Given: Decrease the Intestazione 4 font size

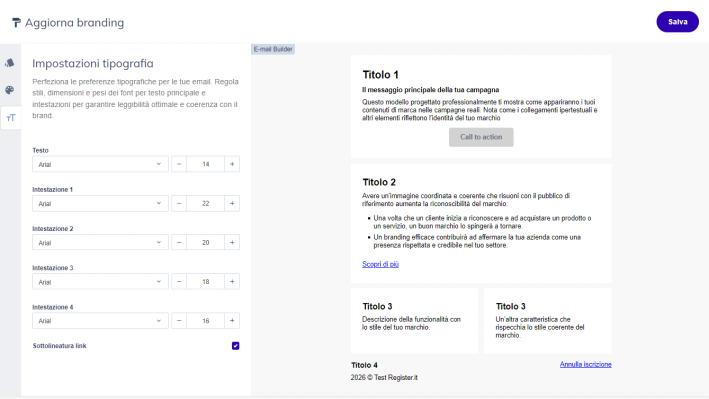Looking at the screenshot, I should click(179, 321).
